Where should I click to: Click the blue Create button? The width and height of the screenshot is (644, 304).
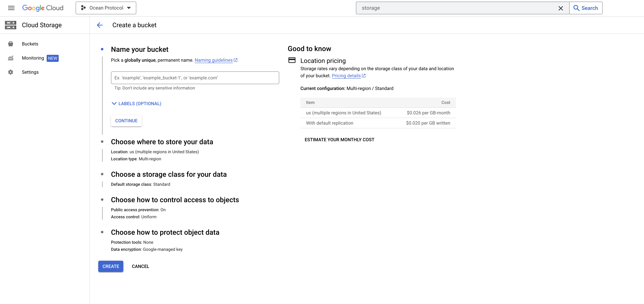point(110,267)
